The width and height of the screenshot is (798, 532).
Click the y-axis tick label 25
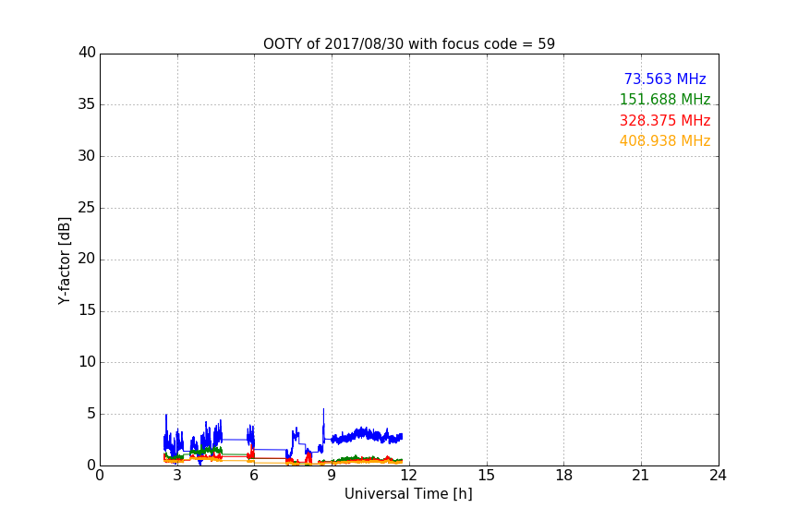tap(87, 207)
